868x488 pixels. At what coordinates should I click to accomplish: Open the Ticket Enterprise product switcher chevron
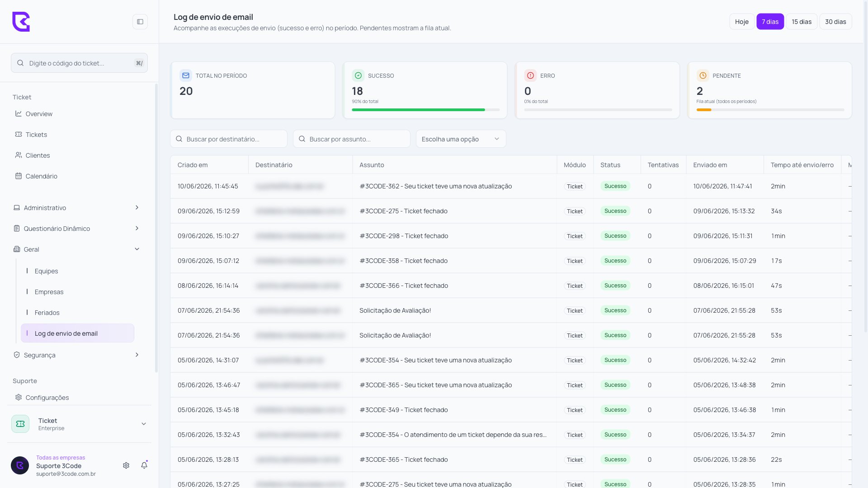tap(144, 424)
